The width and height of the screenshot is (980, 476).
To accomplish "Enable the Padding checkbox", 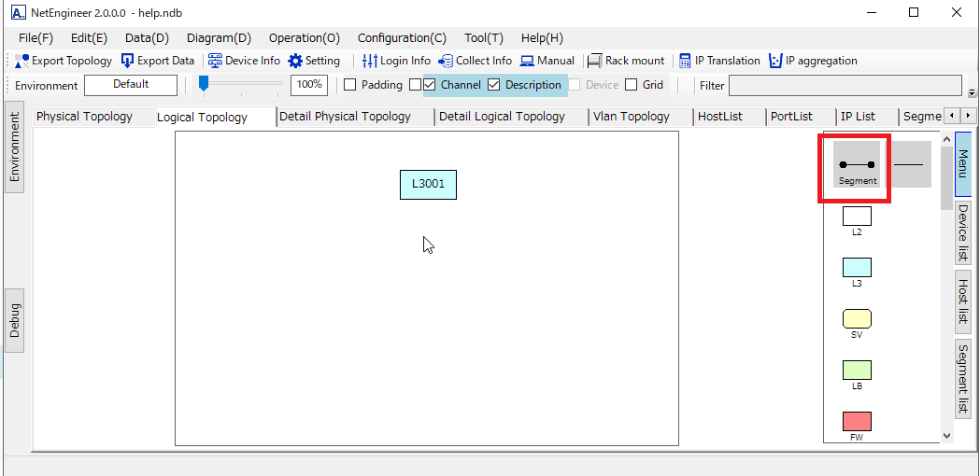I will [350, 85].
